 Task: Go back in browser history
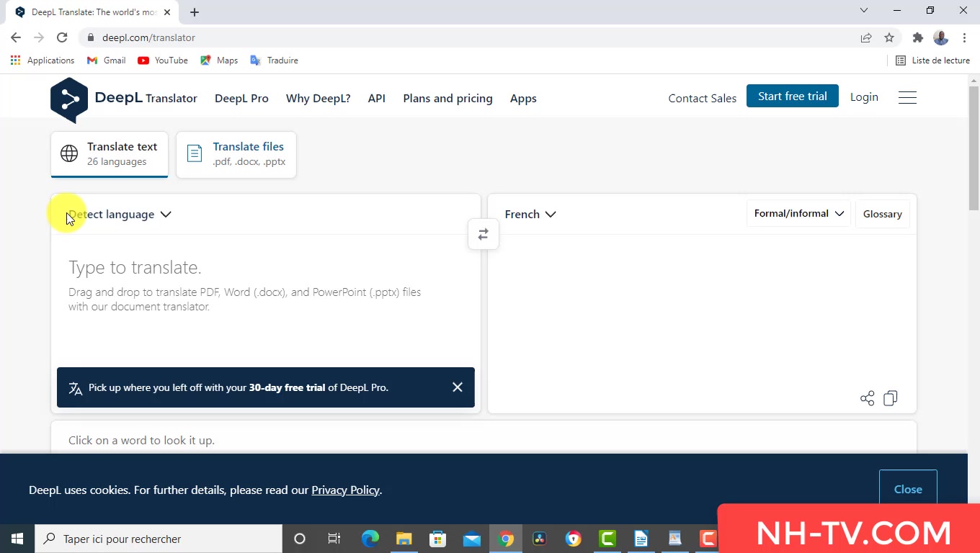coord(16,37)
